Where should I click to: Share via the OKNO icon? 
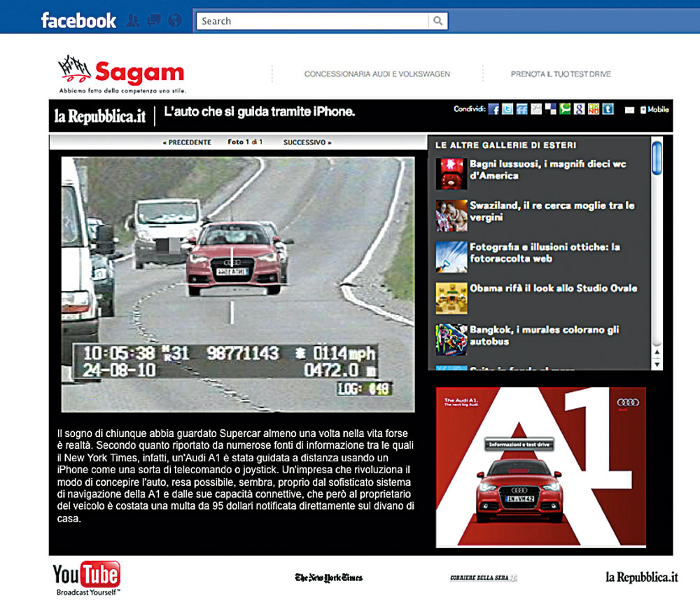click(594, 109)
